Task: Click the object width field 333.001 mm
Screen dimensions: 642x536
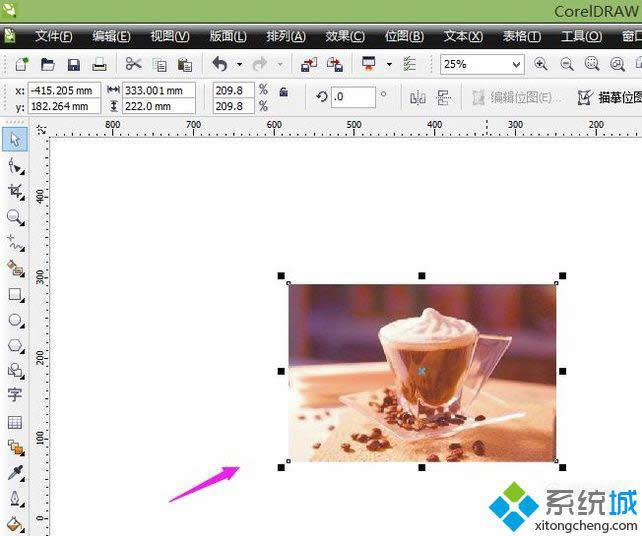Action: pyautogui.click(x=159, y=90)
